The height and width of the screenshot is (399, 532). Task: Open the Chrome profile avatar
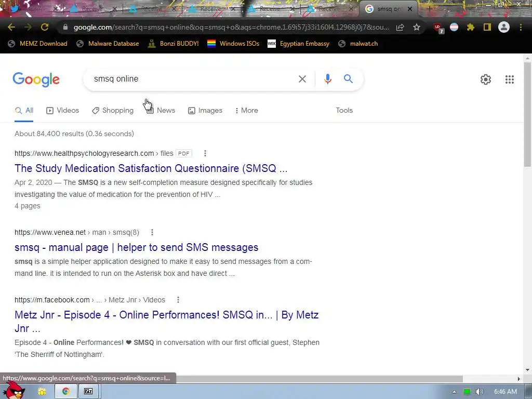click(504, 27)
